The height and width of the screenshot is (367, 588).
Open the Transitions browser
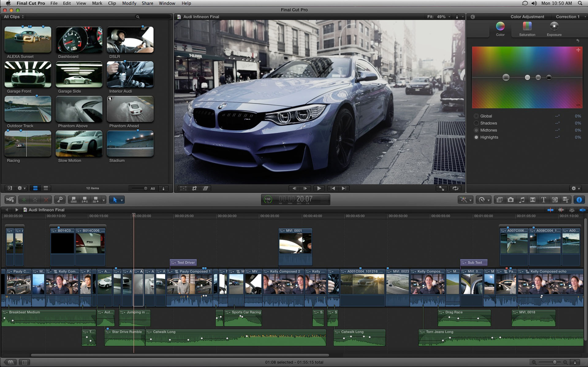coord(533,200)
